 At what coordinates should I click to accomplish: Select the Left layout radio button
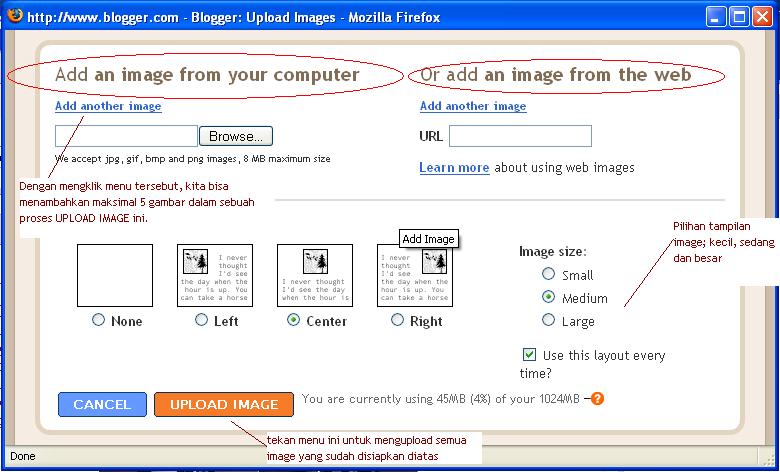[x=201, y=320]
